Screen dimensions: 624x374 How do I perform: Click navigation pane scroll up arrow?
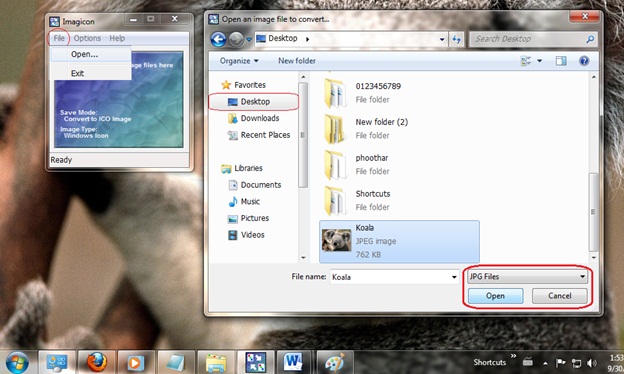[303, 77]
